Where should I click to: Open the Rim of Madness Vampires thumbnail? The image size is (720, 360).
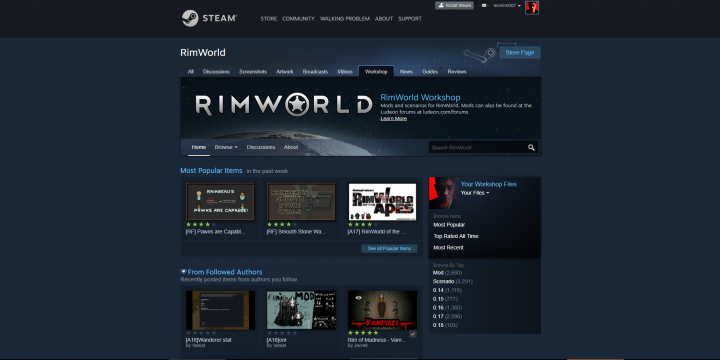382,310
